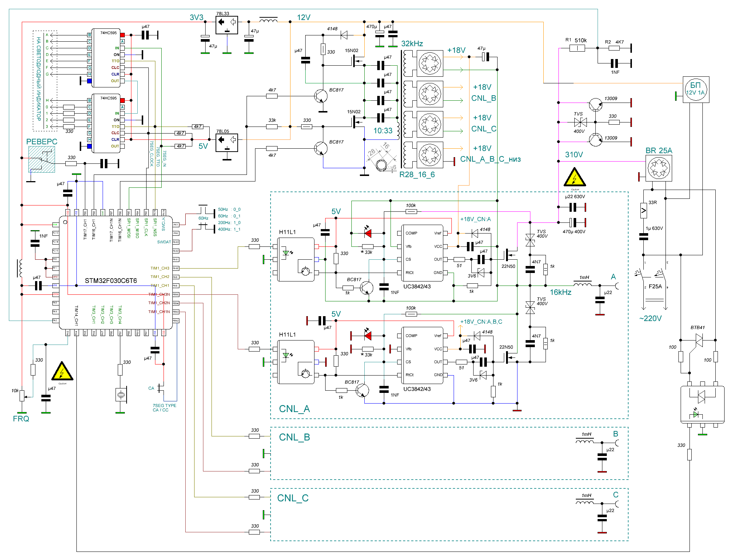
Task: Click the 7SEG TYPE CA / CC label
Action: (x=164, y=408)
